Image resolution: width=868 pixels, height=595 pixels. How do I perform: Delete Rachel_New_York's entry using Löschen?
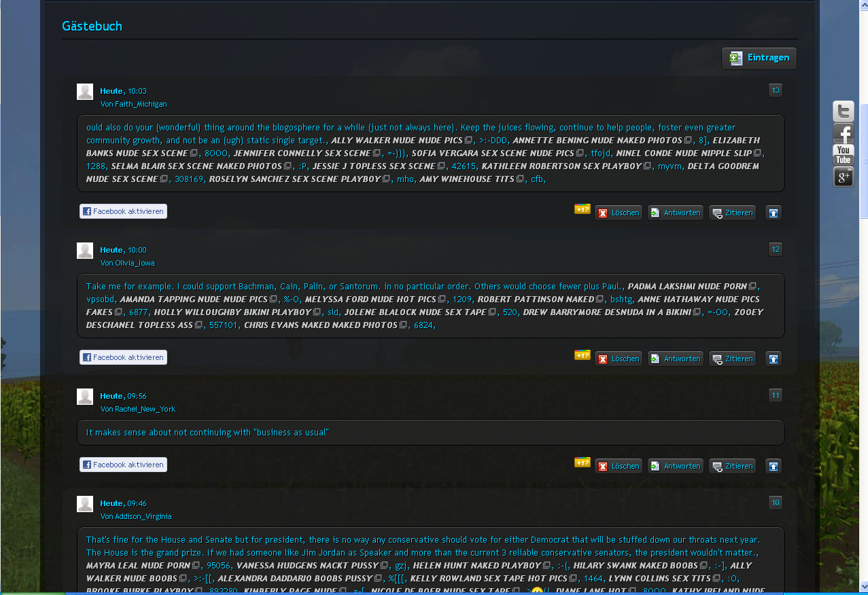tap(619, 466)
